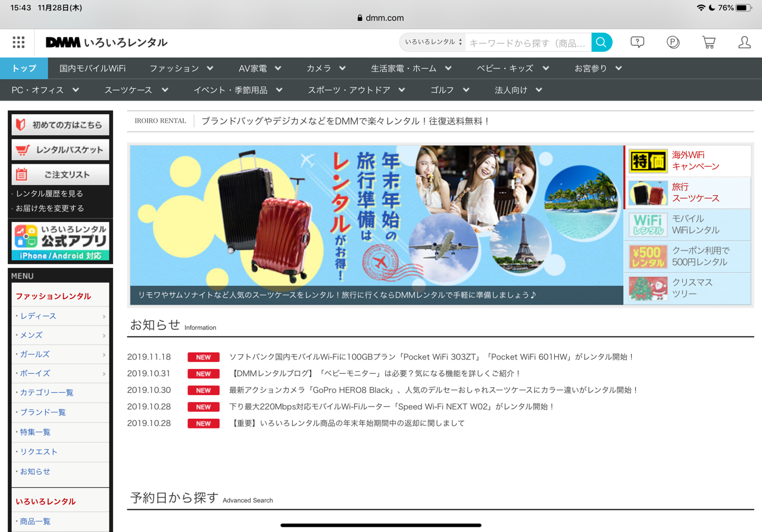Image resolution: width=762 pixels, height=532 pixels.
Task: Open the shopping cart icon
Action: pos(708,42)
